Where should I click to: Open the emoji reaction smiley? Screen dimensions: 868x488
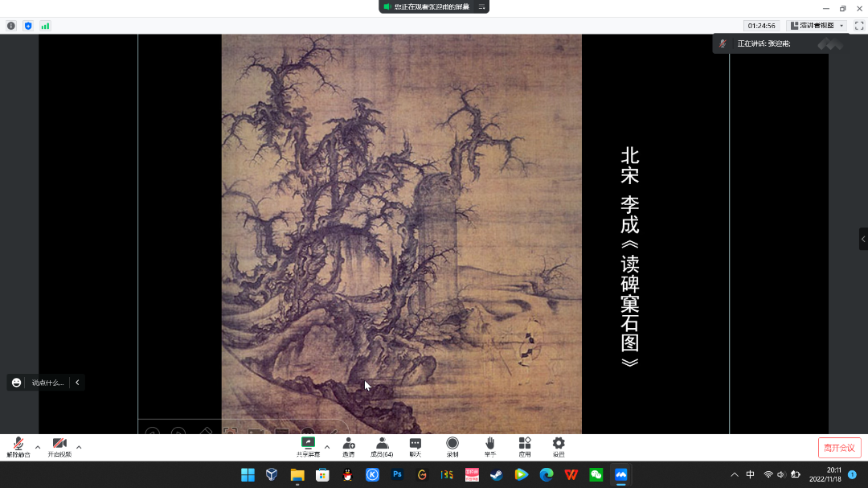[x=17, y=382]
